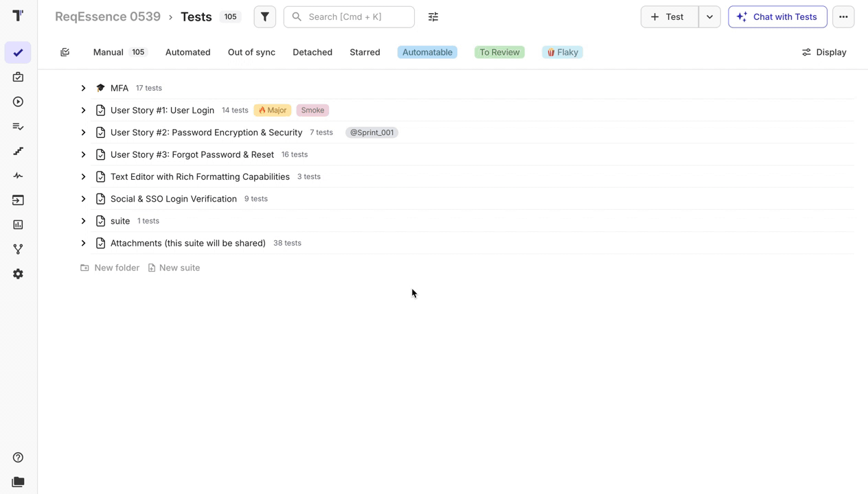The width and height of the screenshot is (868, 494).
Task: Click the Tests page title
Action: click(196, 16)
